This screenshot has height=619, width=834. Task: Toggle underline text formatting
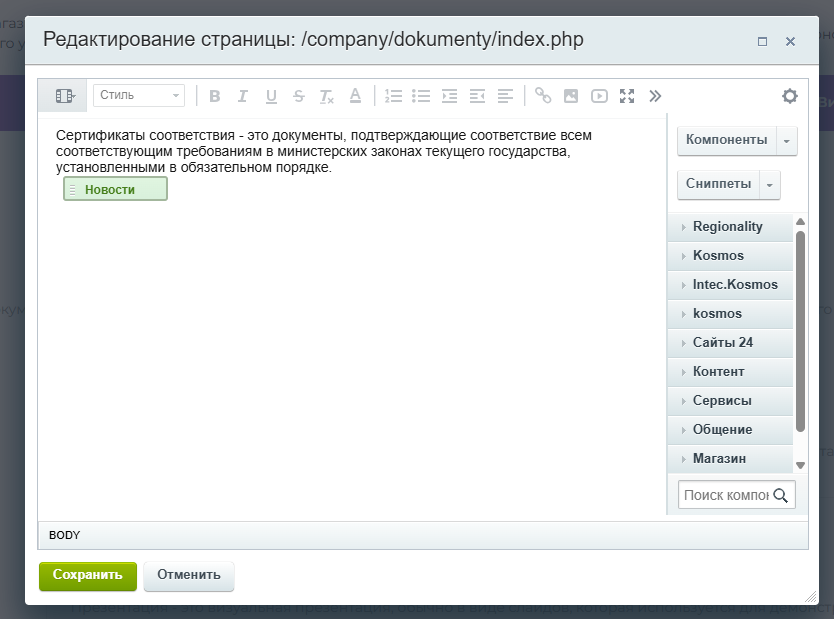click(x=271, y=96)
